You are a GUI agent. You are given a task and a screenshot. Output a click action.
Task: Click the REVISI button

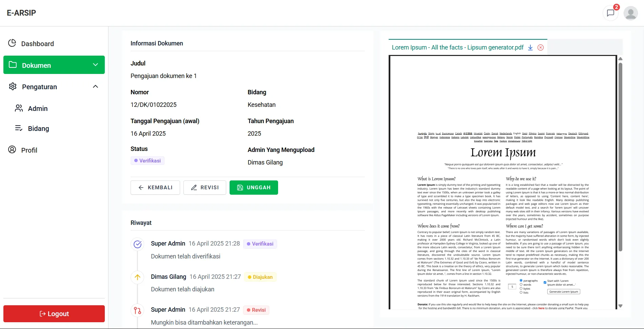pos(205,188)
